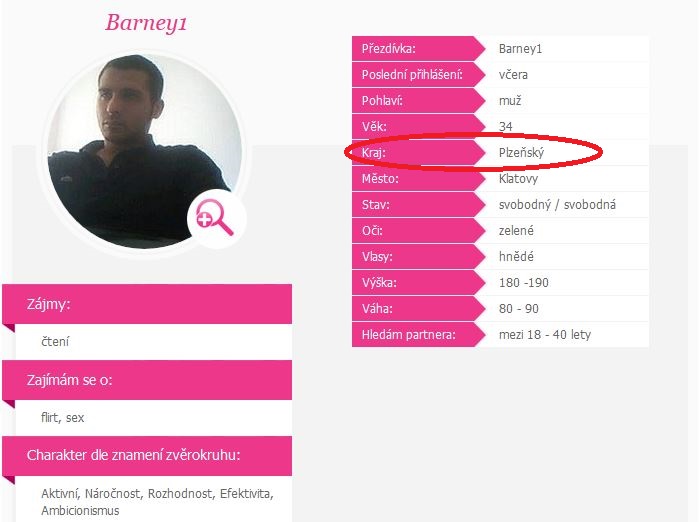Image resolution: width=700 pixels, height=522 pixels.
Task: Click the Poslední přihlášení label
Action: [412, 75]
